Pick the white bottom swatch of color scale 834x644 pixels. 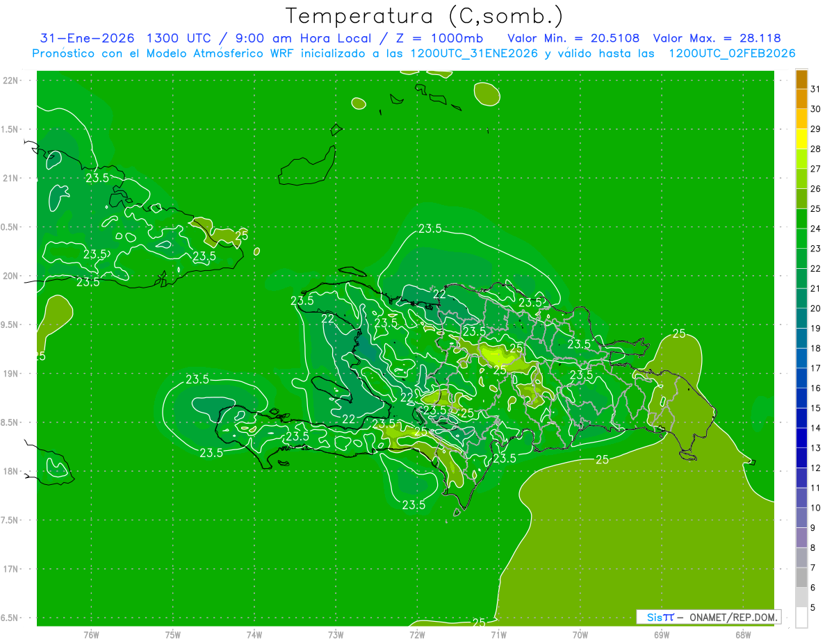click(801, 618)
